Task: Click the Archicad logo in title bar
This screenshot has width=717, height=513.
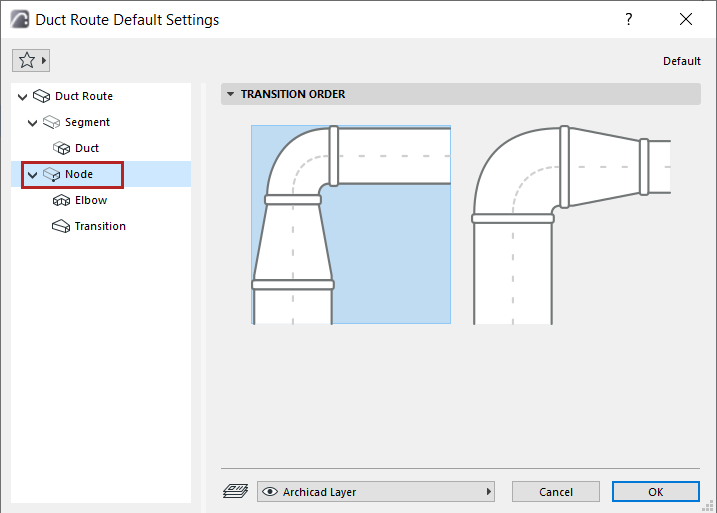Action: click(x=19, y=19)
